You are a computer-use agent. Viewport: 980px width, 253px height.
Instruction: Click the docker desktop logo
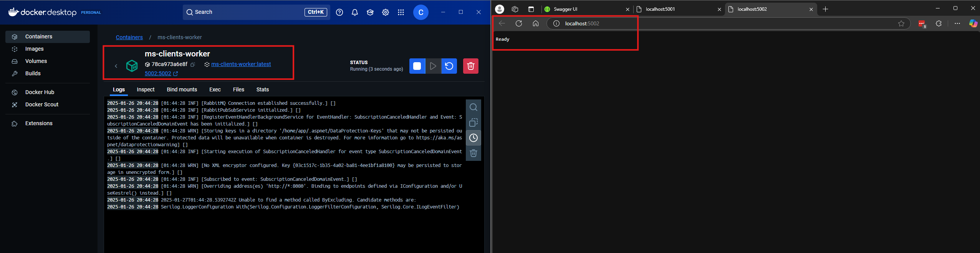(x=43, y=12)
